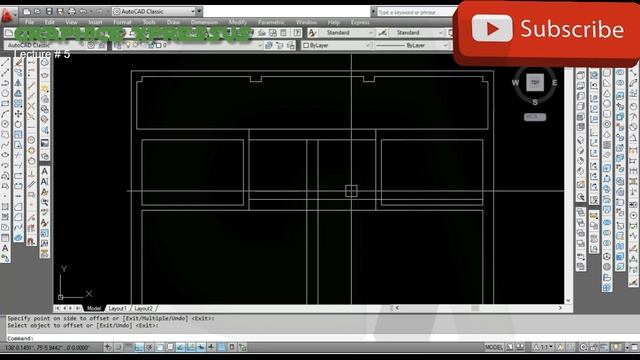Viewport: 640px width, 360px height.
Task: Click the Plot printer icon
Action: [71, 11]
